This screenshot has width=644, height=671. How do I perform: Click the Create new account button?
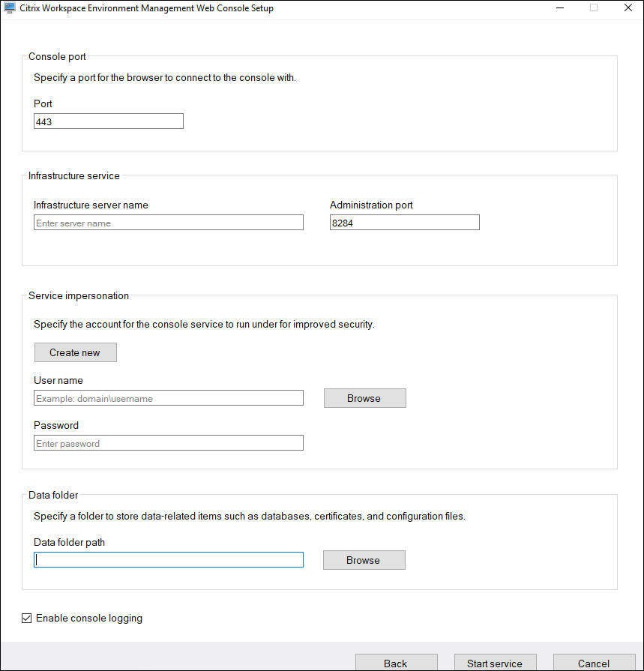tap(76, 352)
